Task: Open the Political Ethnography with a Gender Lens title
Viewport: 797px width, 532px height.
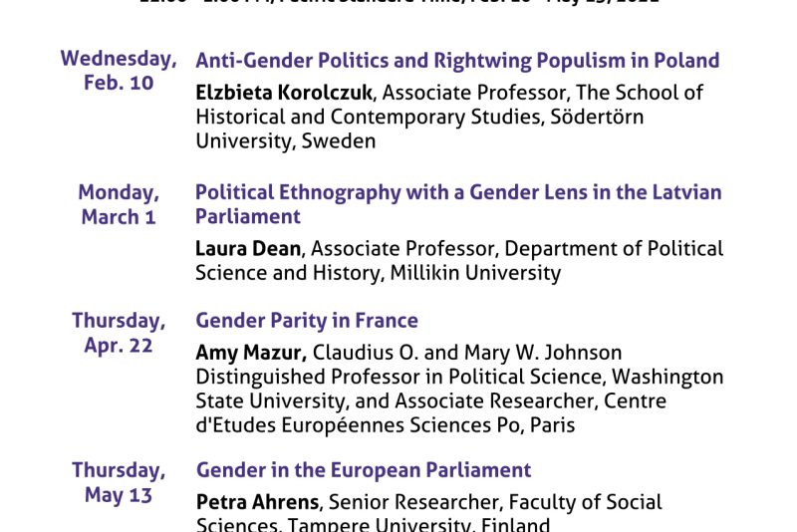Action: coord(458,204)
